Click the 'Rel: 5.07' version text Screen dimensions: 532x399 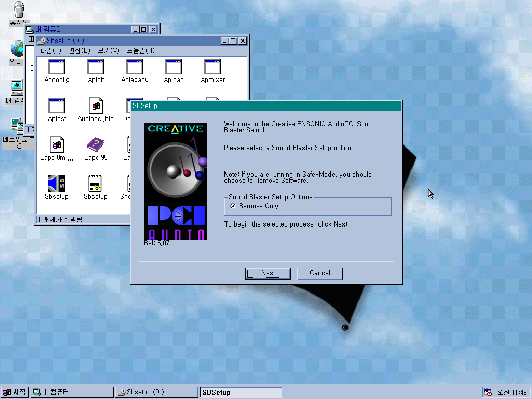(156, 243)
